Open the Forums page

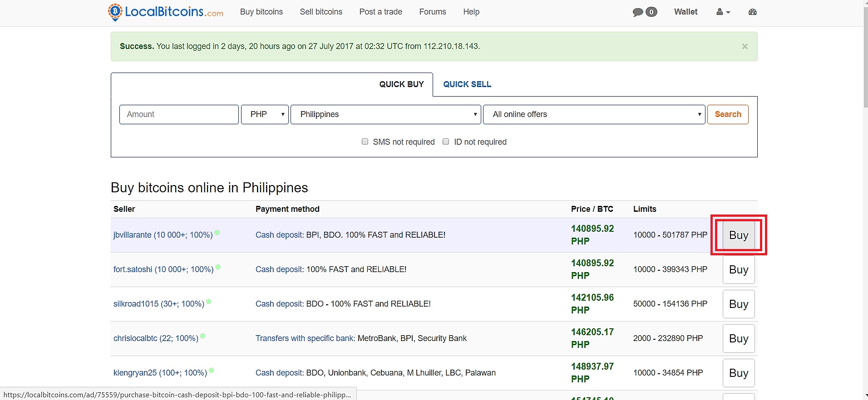(433, 12)
